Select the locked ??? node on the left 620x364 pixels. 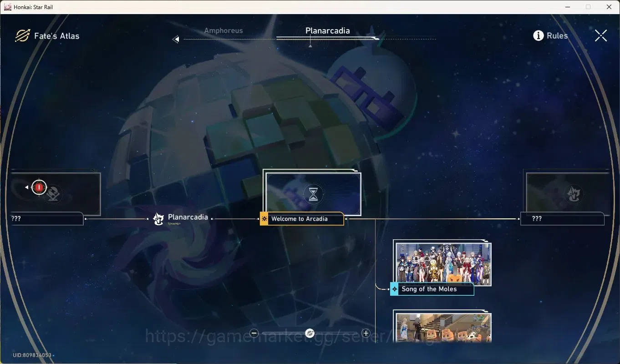47,218
